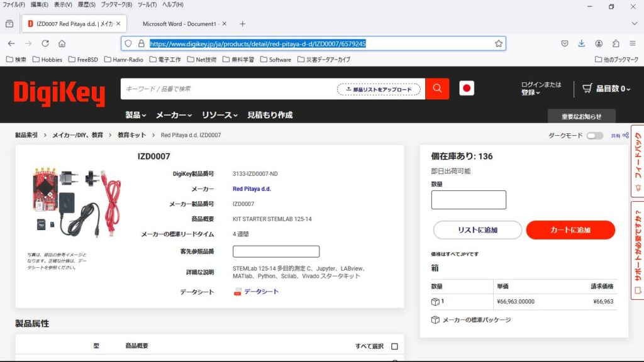Expand the リソース menu
Viewport: 644px width, 362px height.
coord(219,115)
